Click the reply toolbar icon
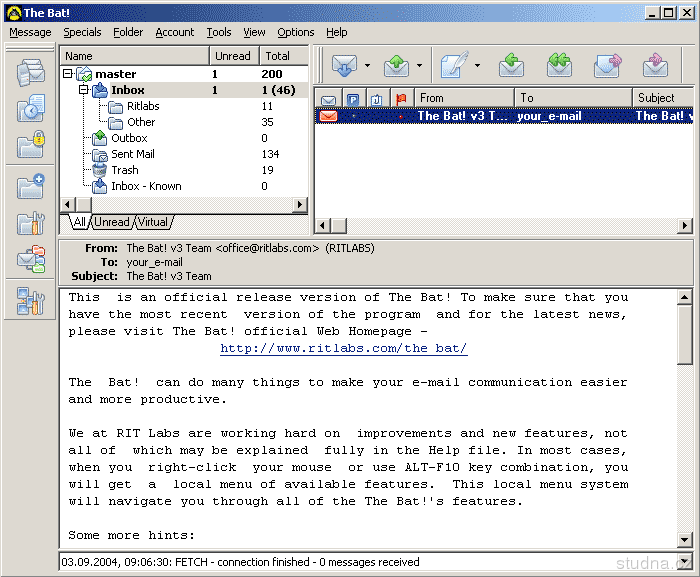 512,65
